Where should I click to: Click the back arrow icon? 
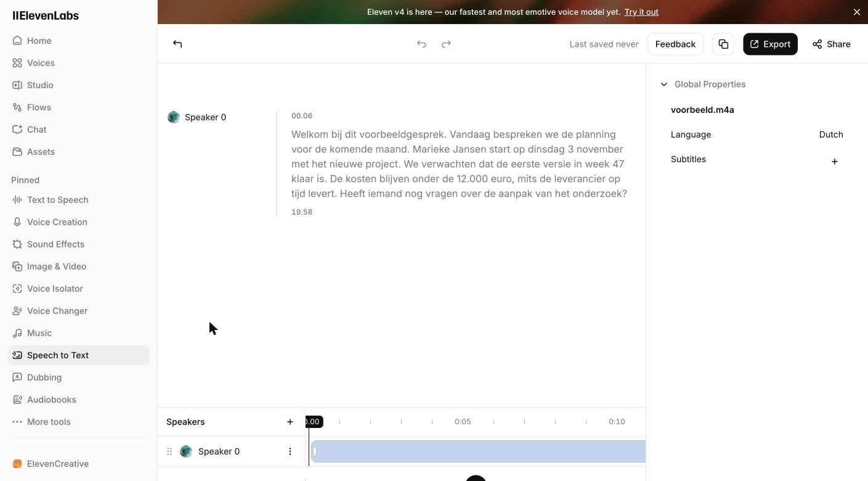pos(177,44)
